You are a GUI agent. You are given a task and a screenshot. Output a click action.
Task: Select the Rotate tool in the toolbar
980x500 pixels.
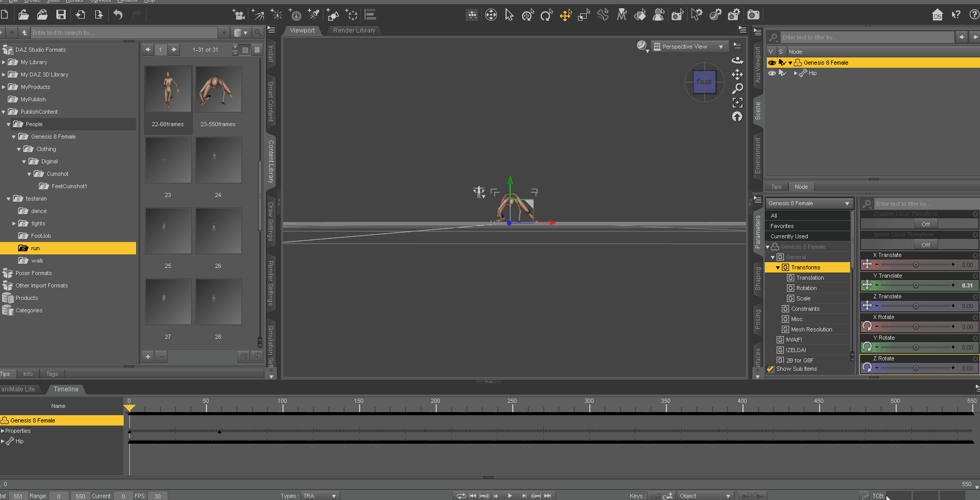pos(546,16)
